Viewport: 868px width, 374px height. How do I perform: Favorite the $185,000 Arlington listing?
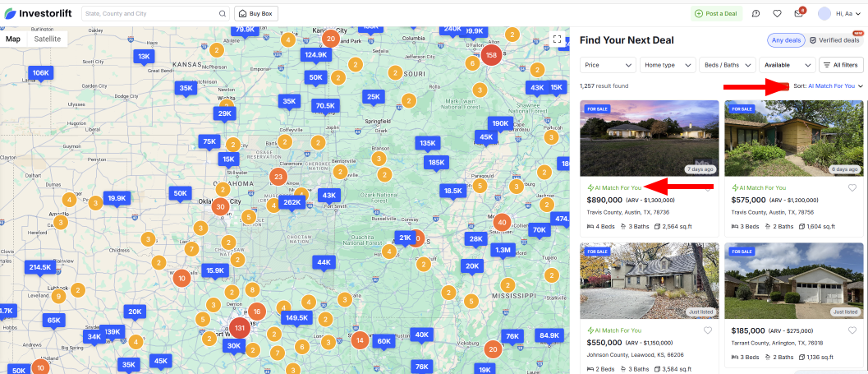(852, 330)
